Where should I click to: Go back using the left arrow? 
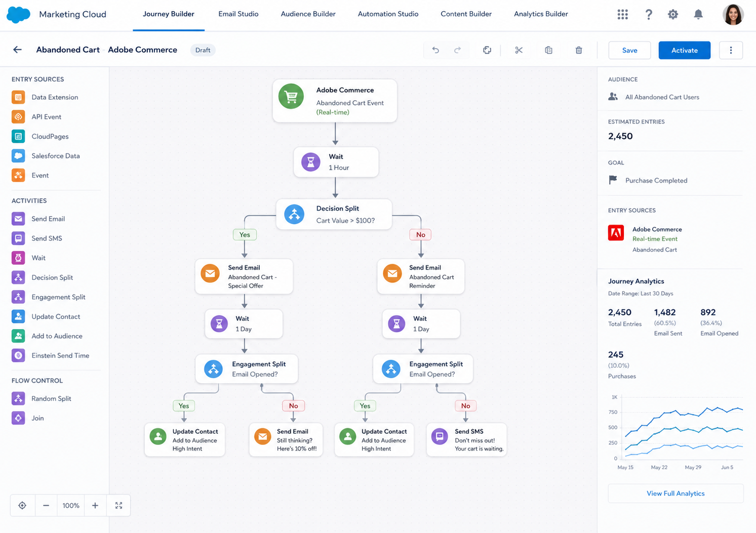[17, 50]
